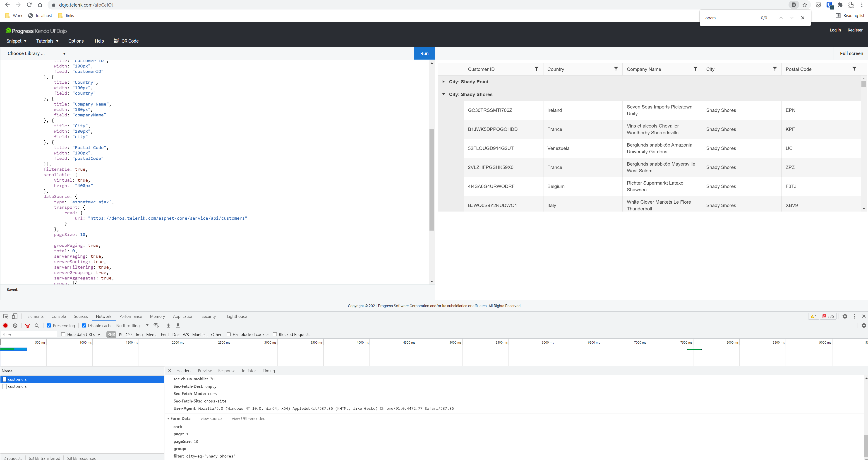The height and width of the screenshot is (460, 868).
Task: Toggle the device toolbar icon
Action: (15, 316)
